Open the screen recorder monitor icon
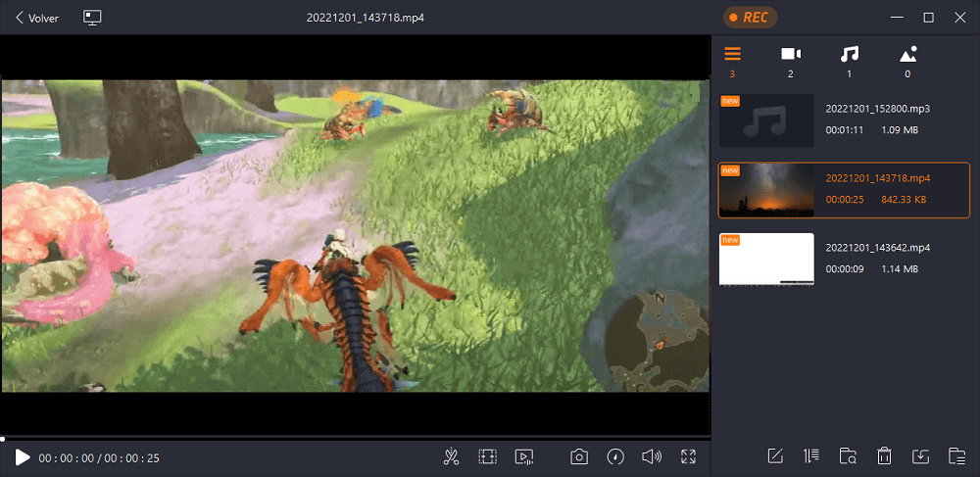This screenshot has width=980, height=477. point(92,18)
